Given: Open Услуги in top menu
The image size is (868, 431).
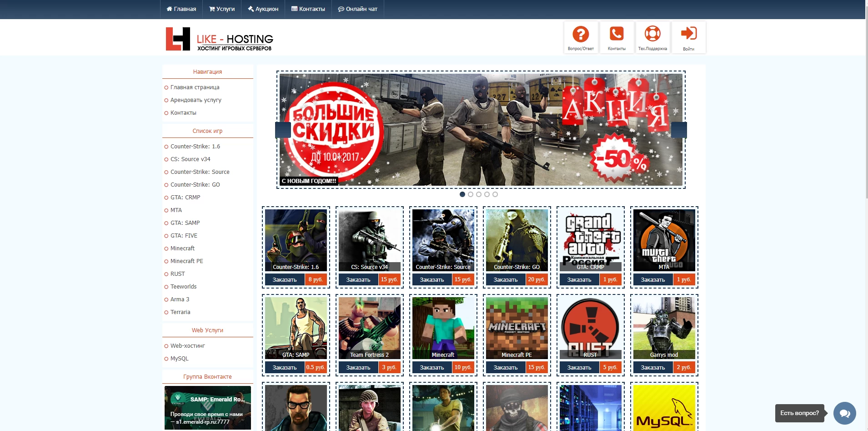Looking at the screenshot, I should tap(222, 9).
